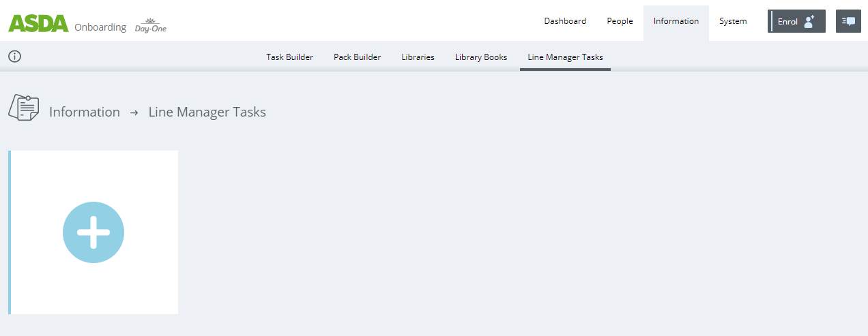Select the Information menu item
This screenshot has height=336, width=868.
[x=676, y=21]
